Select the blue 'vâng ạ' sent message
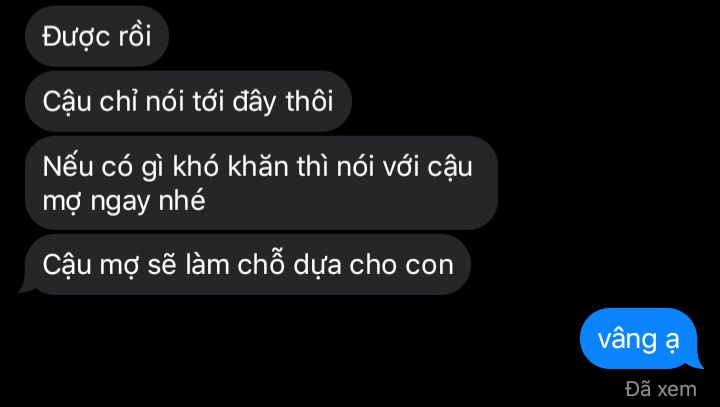Image resolution: width=720 pixels, height=407 pixels. (x=639, y=339)
